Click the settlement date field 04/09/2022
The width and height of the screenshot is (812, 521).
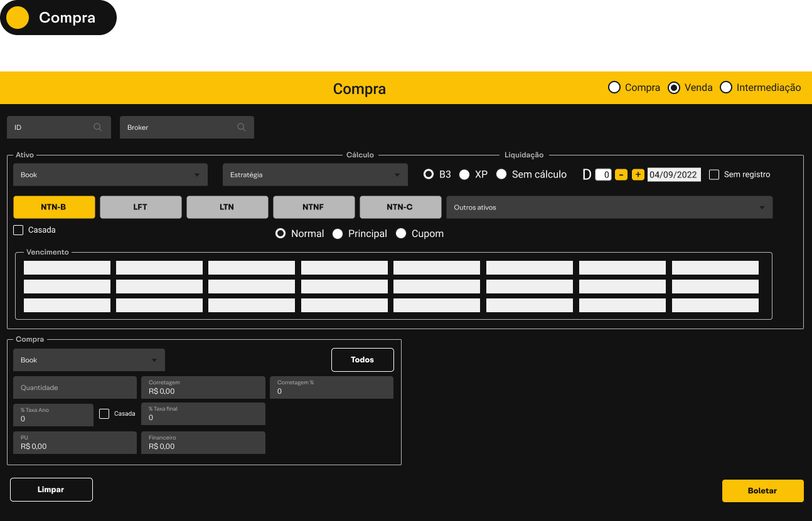coord(673,175)
